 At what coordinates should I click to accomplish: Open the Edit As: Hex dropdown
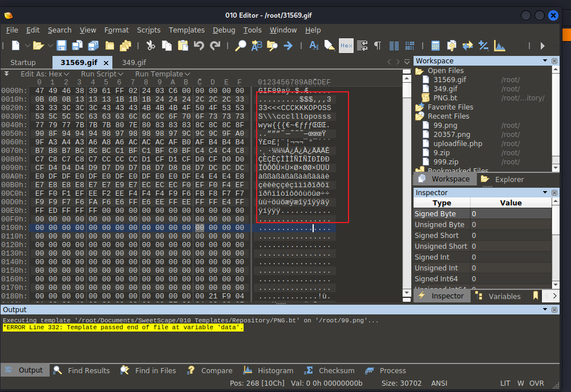(45, 74)
